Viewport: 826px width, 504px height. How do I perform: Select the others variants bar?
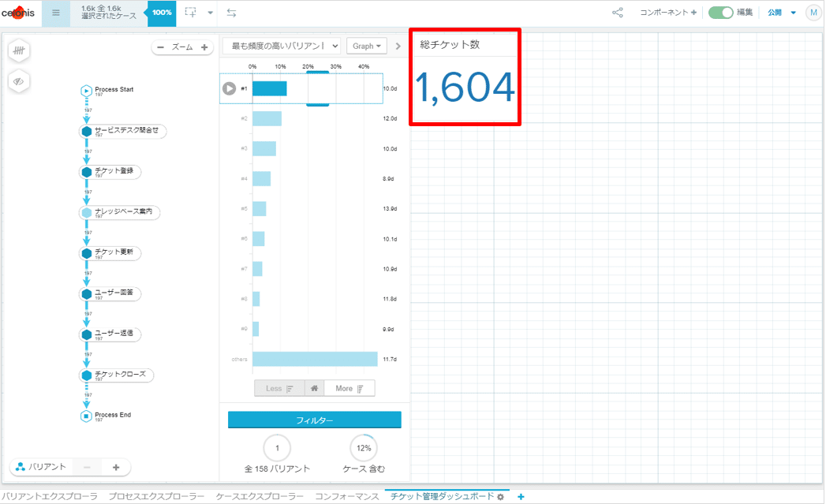click(315, 359)
